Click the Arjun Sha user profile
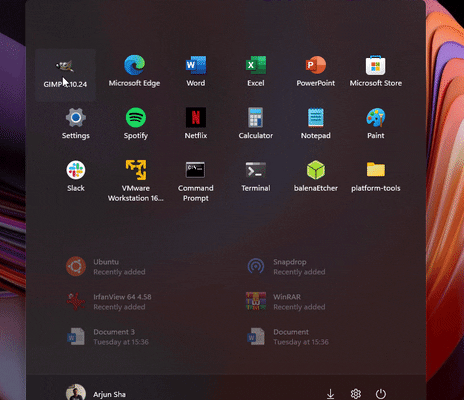Screen dimensions: 464x400 click(96, 393)
